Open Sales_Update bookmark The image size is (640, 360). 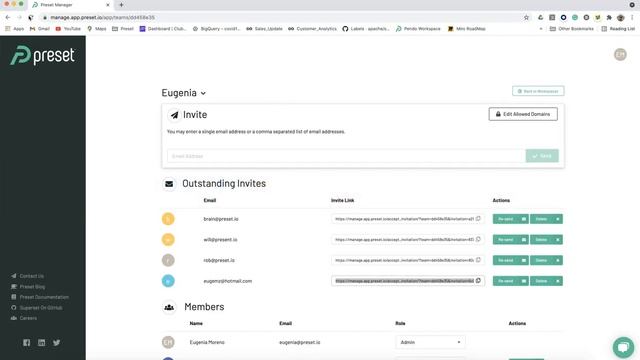point(264,29)
